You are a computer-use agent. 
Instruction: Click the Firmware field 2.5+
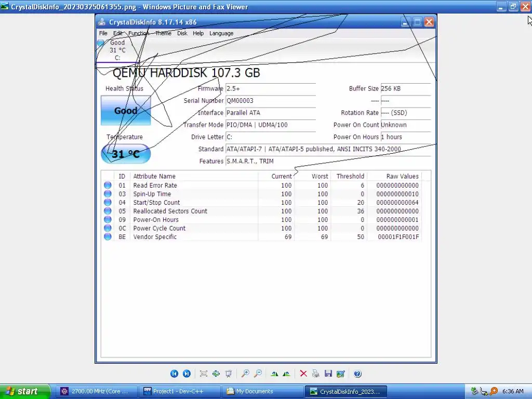click(x=271, y=88)
